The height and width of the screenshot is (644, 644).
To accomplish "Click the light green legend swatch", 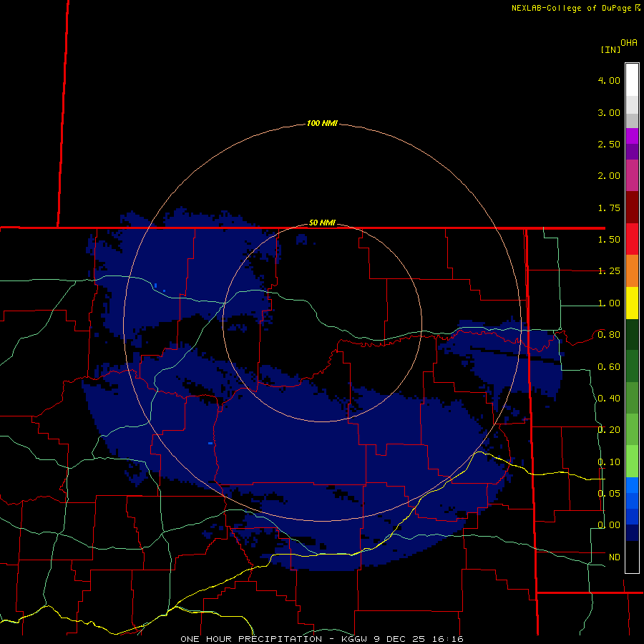I will [x=632, y=462].
